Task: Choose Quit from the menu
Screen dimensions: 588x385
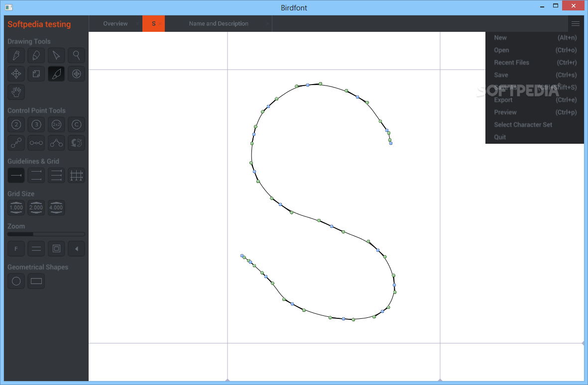Action: [x=535, y=137]
